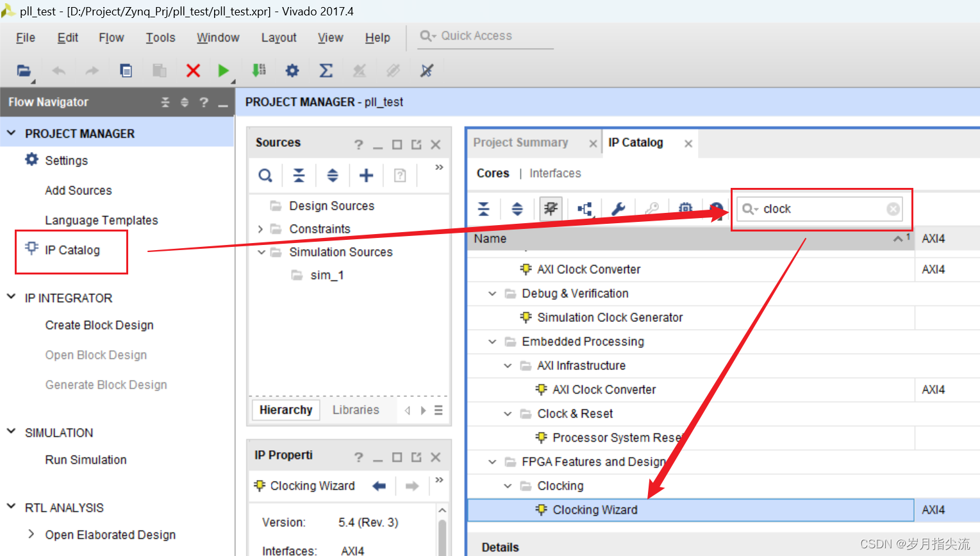The width and height of the screenshot is (980, 556).
Task: Expand all icon in Sources toolbar
Action: pyautogui.click(x=333, y=175)
